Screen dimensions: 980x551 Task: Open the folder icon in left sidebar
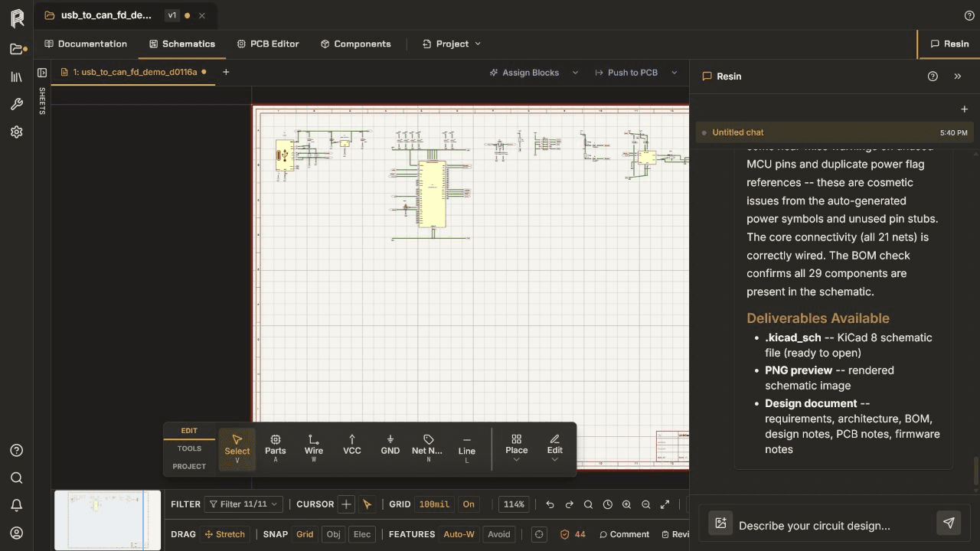(x=17, y=49)
